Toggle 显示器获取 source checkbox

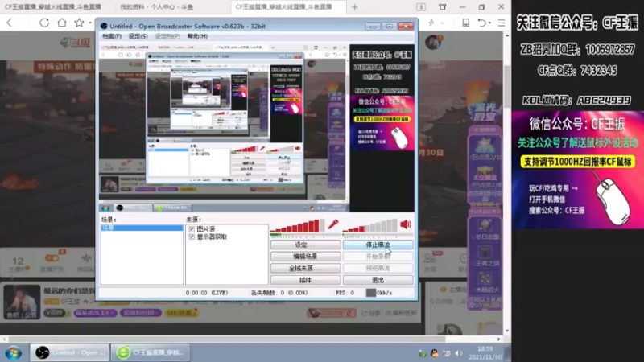point(192,237)
